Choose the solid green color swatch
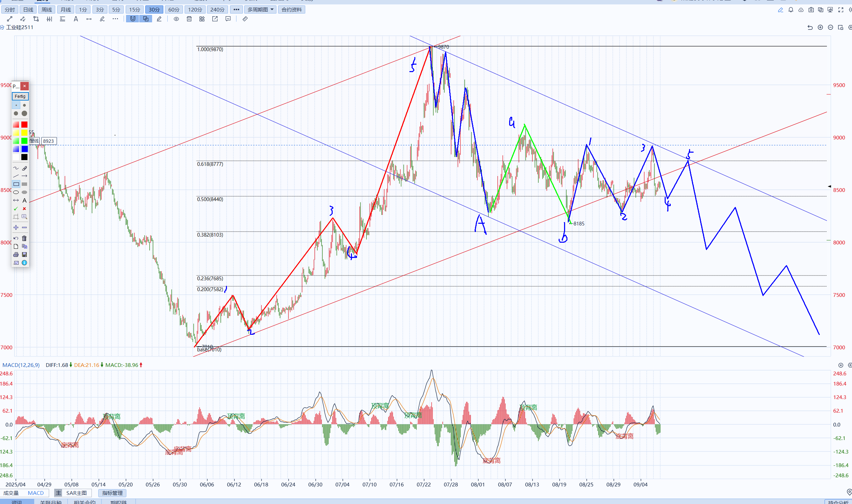Viewport: 852px width, 504px height. click(24, 140)
